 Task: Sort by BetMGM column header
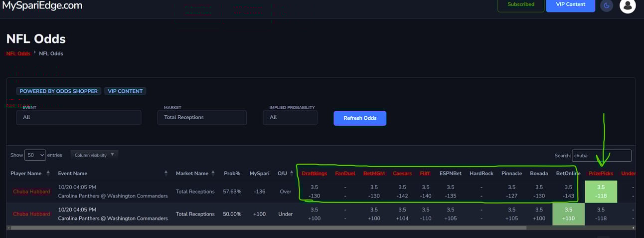pyautogui.click(x=374, y=173)
